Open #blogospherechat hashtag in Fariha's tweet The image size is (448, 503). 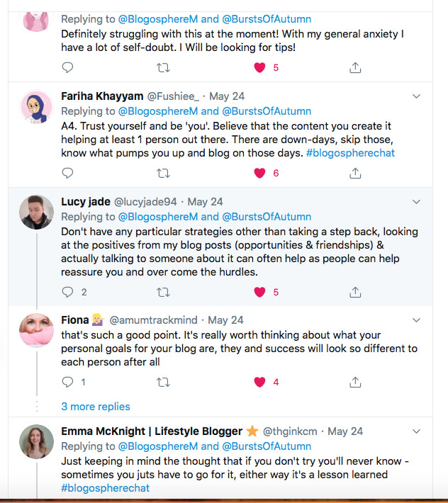click(x=351, y=152)
